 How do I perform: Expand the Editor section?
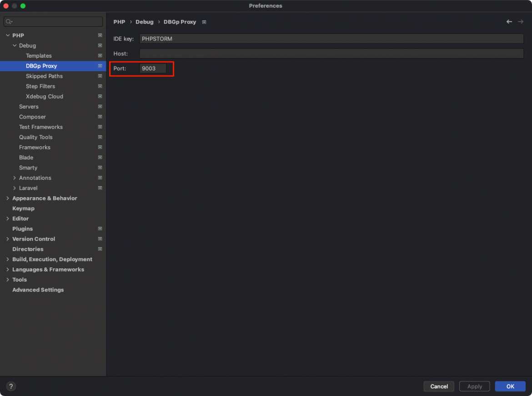(8, 218)
